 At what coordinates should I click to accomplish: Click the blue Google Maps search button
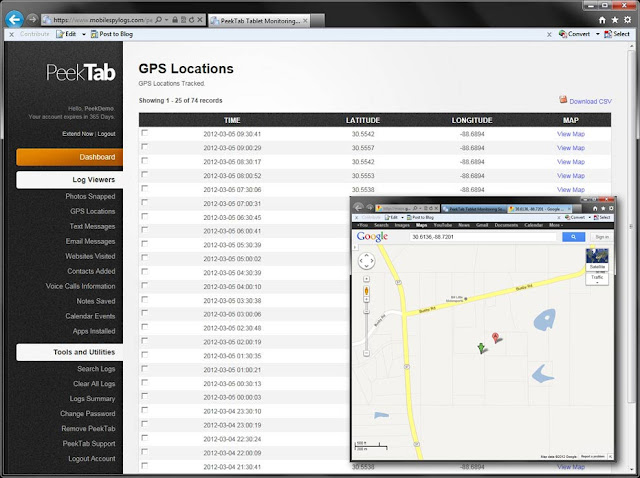click(573, 237)
